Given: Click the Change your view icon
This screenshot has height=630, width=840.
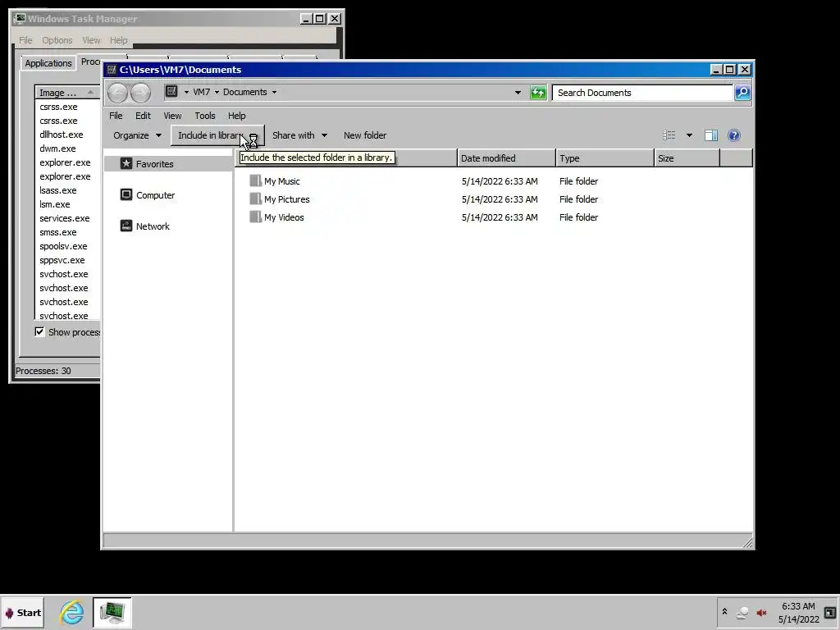Looking at the screenshot, I should click(669, 135).
